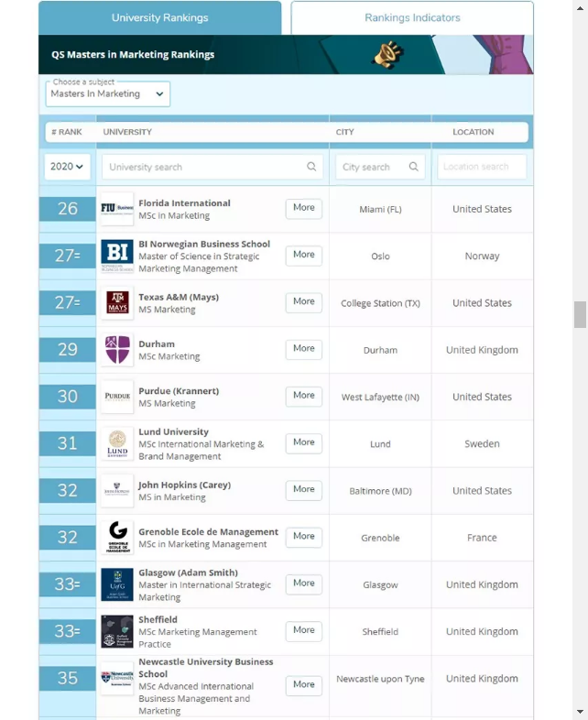This screenshot has height=720, width=588.
Task: Click the Norway location cell
Action: pos(482,256)
